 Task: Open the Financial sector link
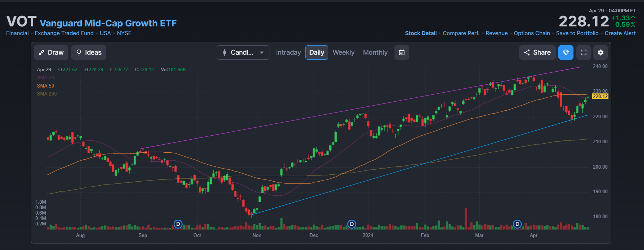(17, 33)
